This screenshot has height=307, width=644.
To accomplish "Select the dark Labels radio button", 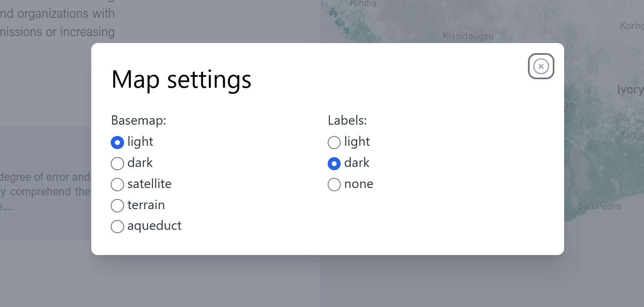I will coord(334,164).
